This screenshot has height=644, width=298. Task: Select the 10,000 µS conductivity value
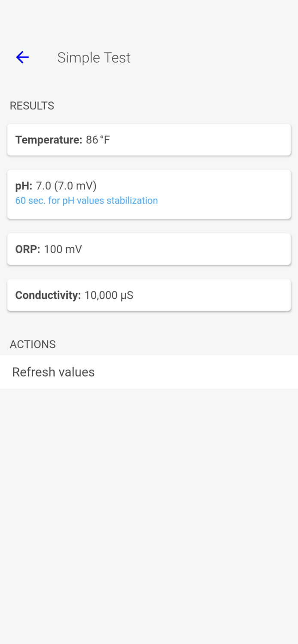pyautogui.click(x=108, y=295)
